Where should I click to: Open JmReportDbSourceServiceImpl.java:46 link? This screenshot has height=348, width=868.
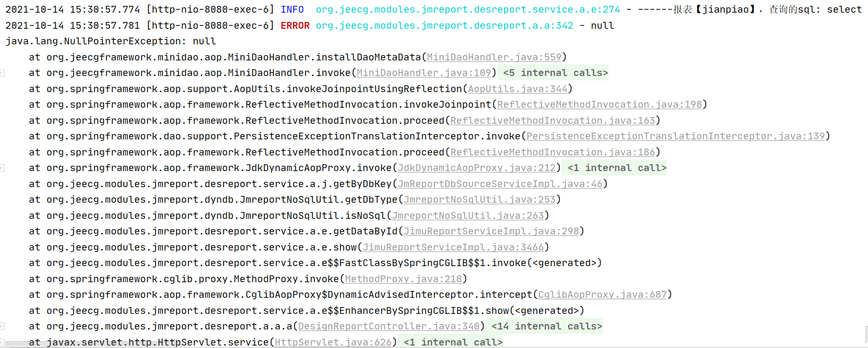tap(500, 184)
